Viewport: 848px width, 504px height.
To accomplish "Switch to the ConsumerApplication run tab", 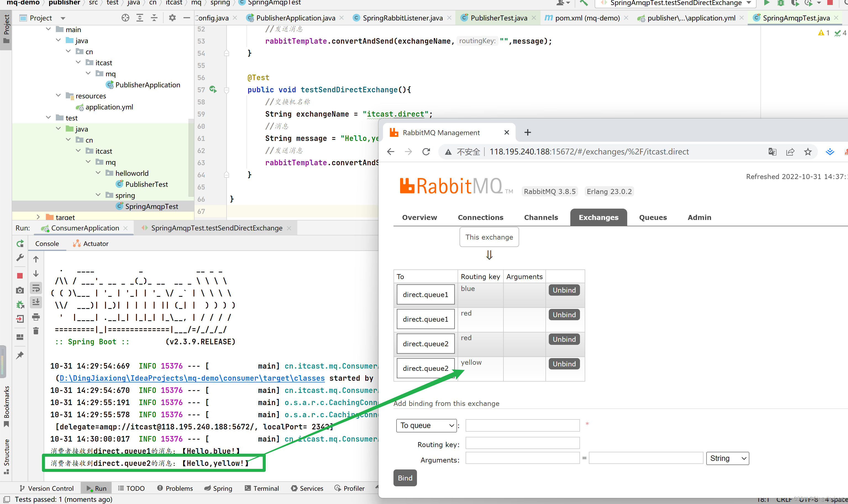I will point(85,228).
